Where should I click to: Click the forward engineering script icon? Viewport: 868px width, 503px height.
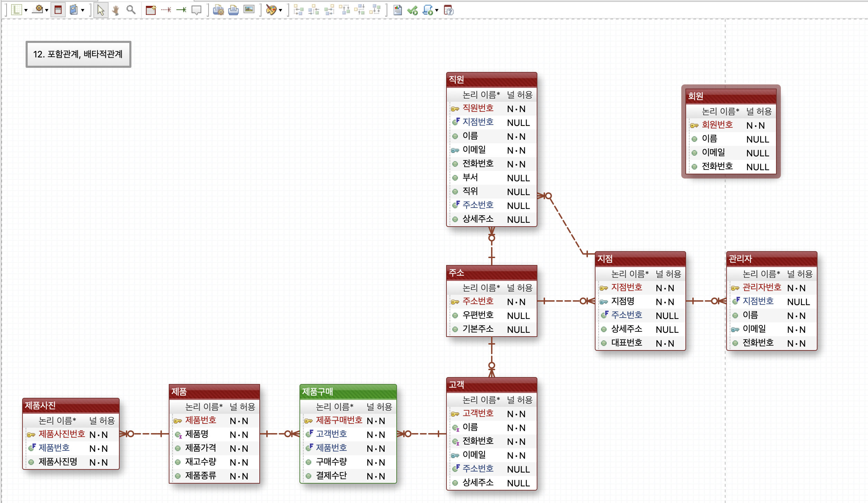pyautogui.click(x=428, y=10)
